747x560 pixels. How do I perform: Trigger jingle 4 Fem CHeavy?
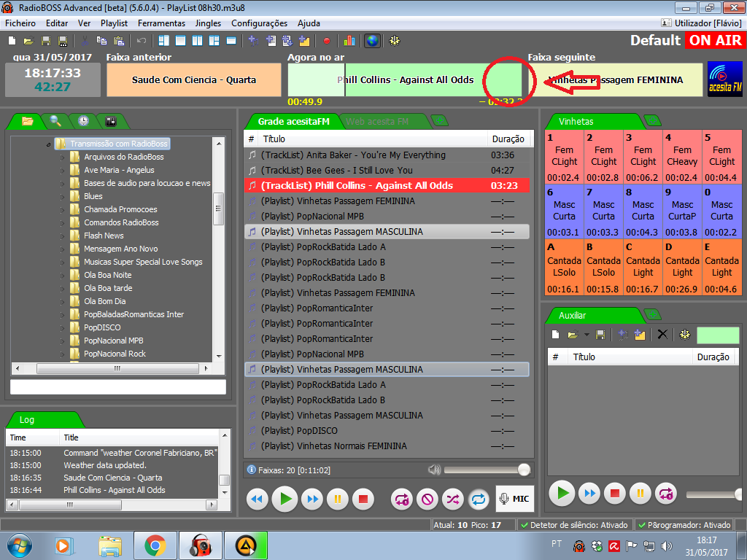click(x=682, y=157)
